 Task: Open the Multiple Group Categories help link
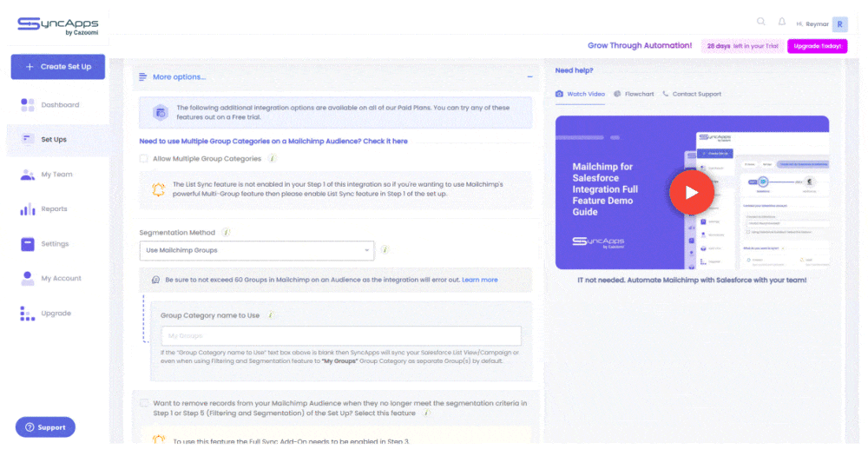click(273, 142)
